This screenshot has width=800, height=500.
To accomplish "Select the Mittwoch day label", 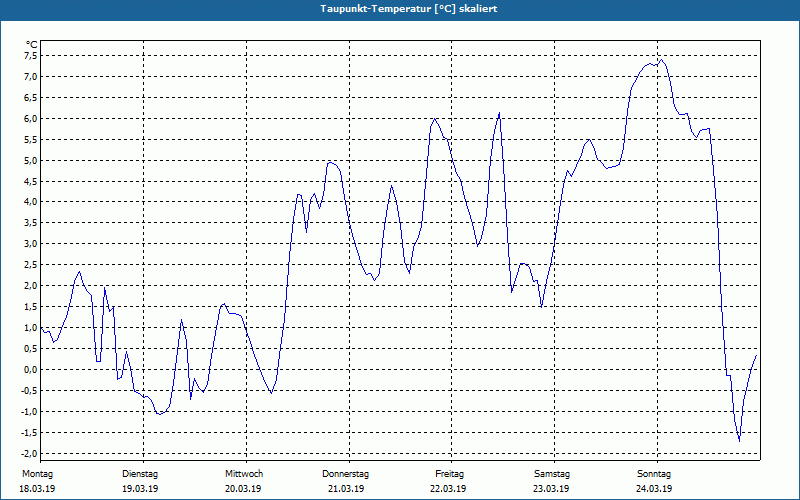I will [x=244, y=474].
